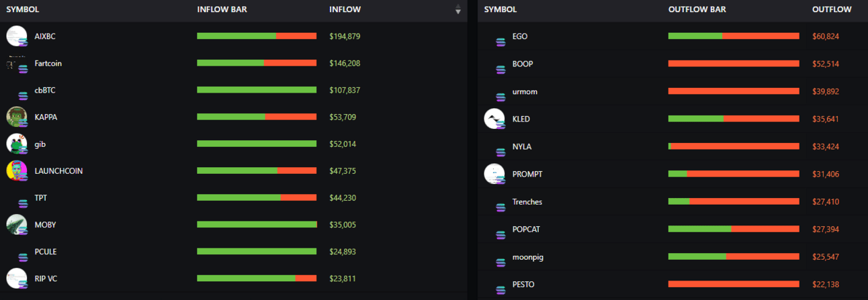Click the Trenches Solana icon
Image resolution: width=868 pixels, height=300 pixels.
point(501,207)
